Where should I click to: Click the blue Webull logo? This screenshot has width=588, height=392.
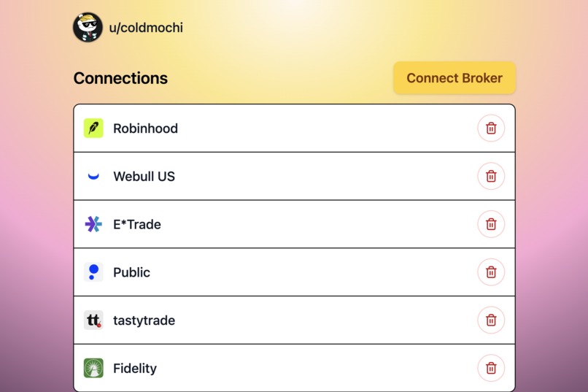click(x=93, y=176)
